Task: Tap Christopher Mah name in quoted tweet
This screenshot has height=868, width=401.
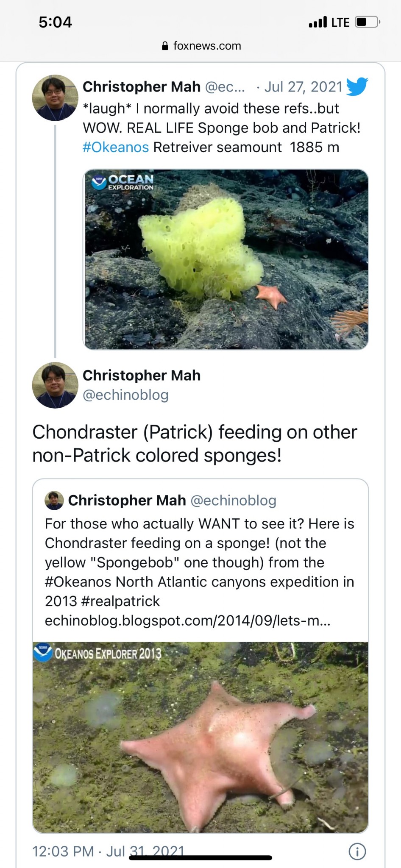Action: point(127,501)
